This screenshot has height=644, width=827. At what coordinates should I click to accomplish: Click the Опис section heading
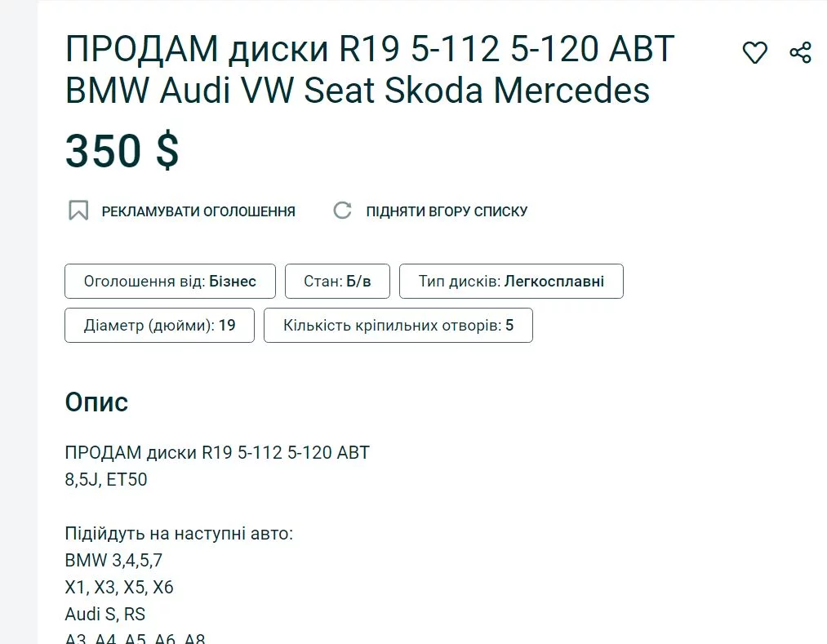click(96, 402)
